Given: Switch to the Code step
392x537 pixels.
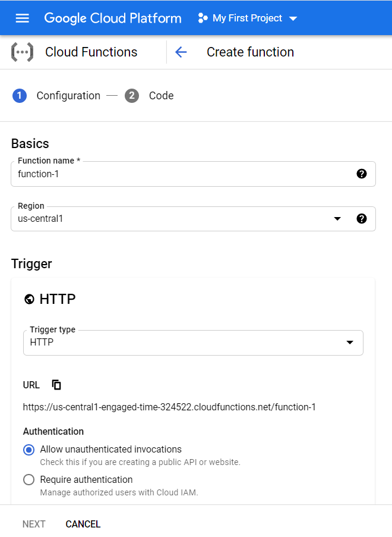Looking at the screenshot, I should pyautogui.click(x=160, y=96).
